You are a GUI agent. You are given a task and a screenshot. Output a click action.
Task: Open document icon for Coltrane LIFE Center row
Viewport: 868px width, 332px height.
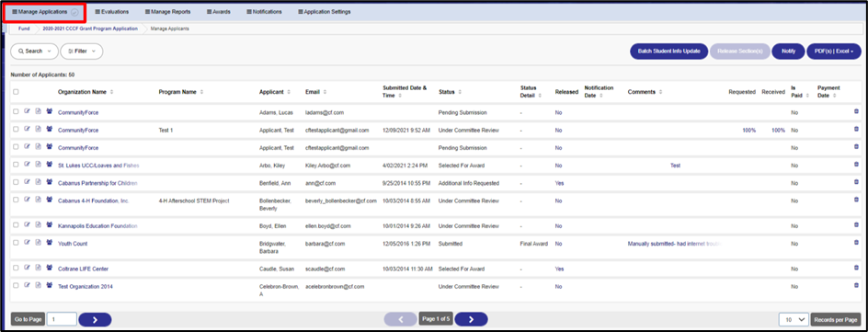39,268
